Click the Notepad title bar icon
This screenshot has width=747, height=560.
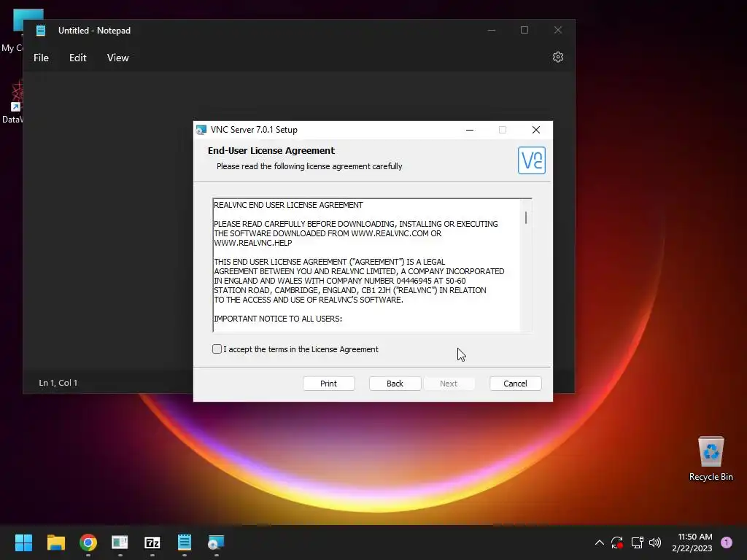(41, 31)
